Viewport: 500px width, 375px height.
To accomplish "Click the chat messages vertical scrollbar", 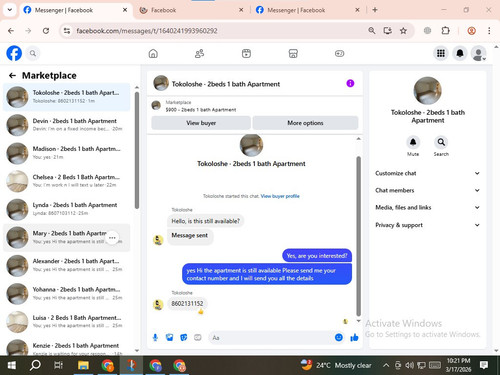I will click(x=359, y=236).
